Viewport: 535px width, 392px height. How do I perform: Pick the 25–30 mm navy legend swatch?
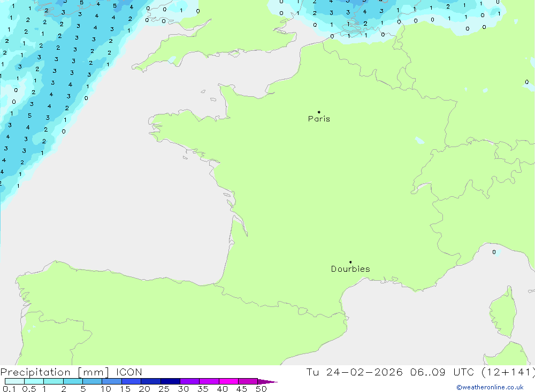point(170,381)
